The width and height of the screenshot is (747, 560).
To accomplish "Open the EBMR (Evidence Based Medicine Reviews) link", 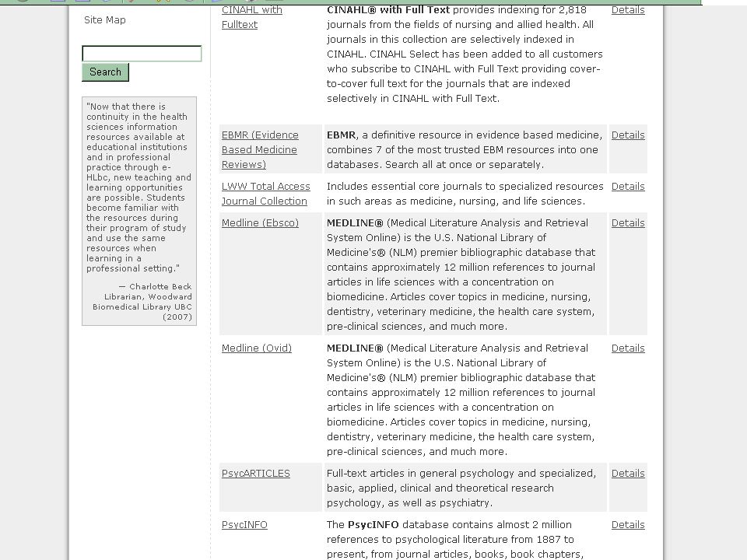I will tap(260, 149).
